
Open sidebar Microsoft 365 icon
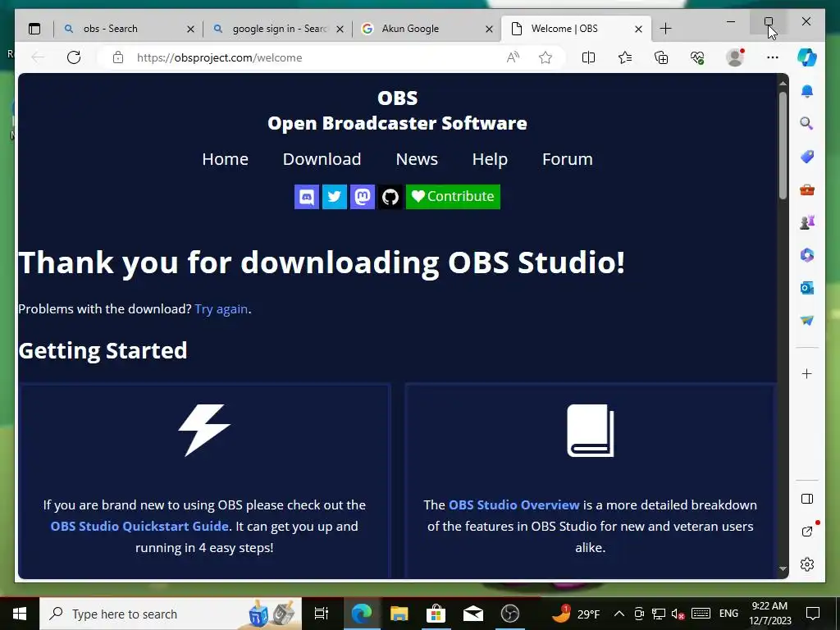807,255
